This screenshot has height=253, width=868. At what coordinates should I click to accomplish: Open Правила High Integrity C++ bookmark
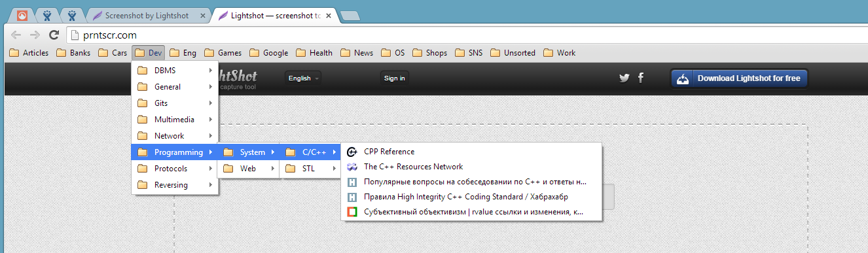tap(471, 197)
